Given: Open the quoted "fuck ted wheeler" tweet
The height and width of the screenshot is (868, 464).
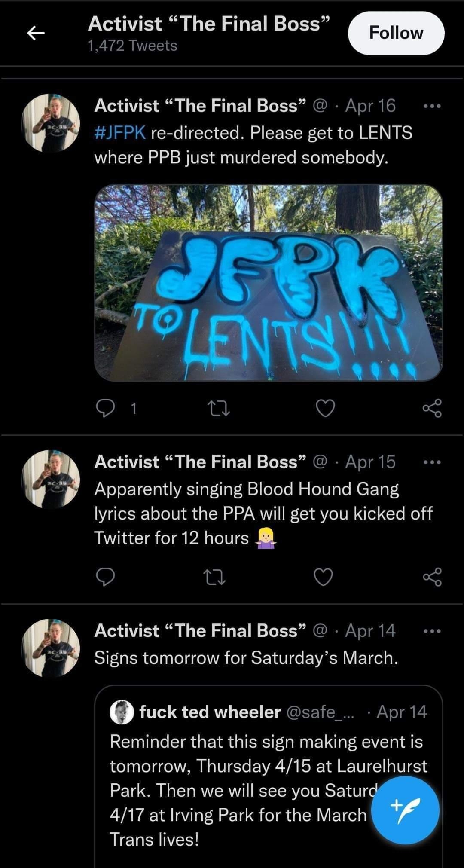Looking at the screenshot, I should click(241, 765).
